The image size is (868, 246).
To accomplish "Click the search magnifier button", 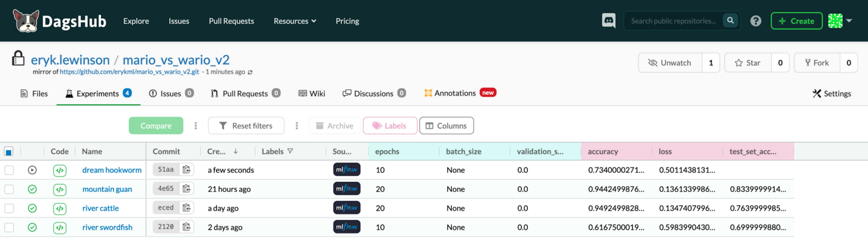I will coord(730,21).
